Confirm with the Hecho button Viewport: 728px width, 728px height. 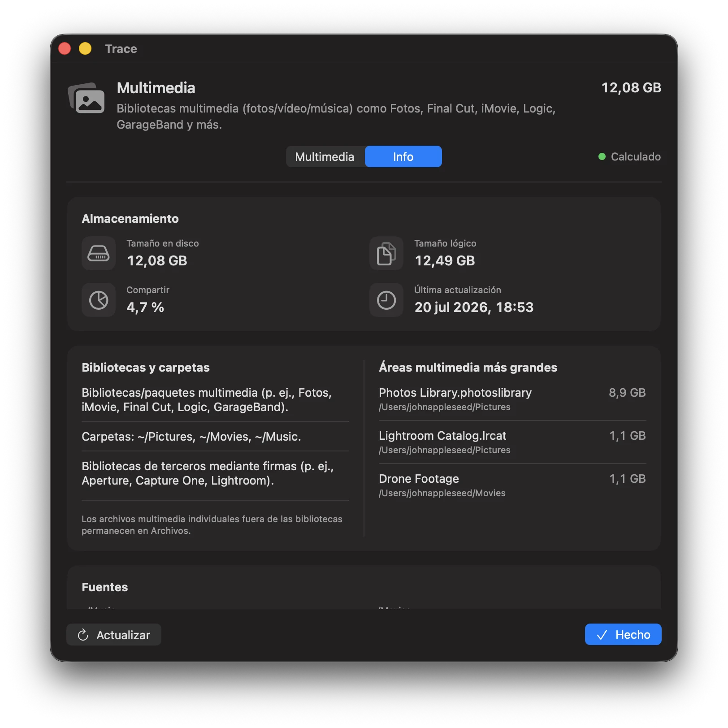click(623, 634)
